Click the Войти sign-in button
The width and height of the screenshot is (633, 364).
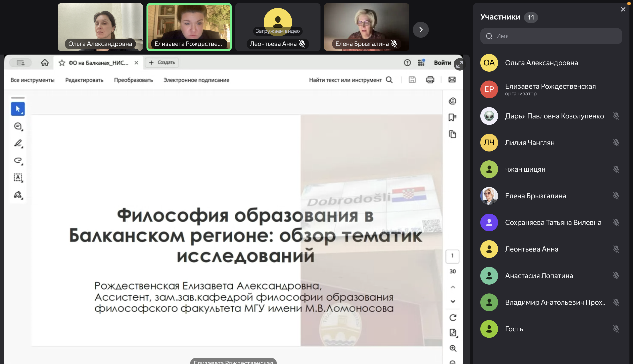[x=442, y=63]
